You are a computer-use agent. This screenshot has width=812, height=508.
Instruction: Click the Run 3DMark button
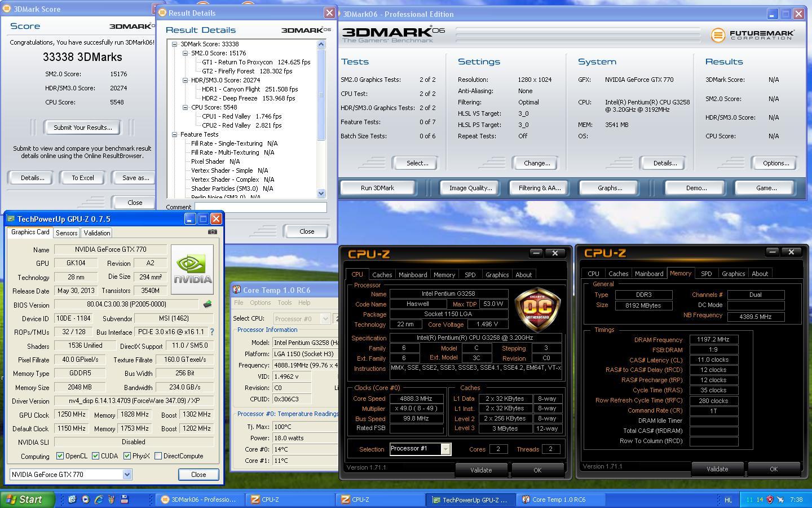pos(377,188)
